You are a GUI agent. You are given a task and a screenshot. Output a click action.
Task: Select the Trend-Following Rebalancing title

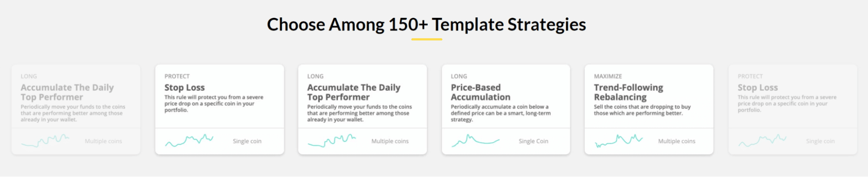click(629, 92)
